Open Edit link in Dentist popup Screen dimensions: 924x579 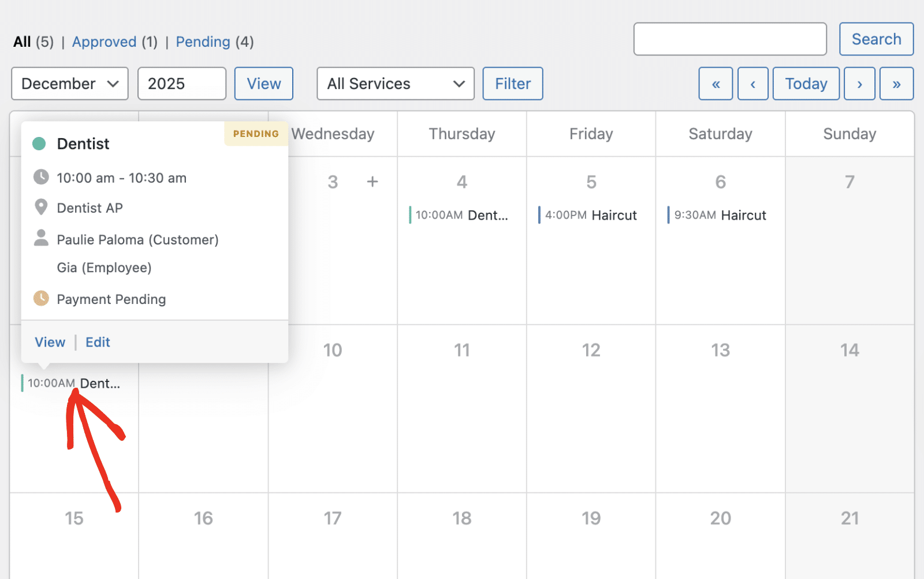click(x=98, y=342)
